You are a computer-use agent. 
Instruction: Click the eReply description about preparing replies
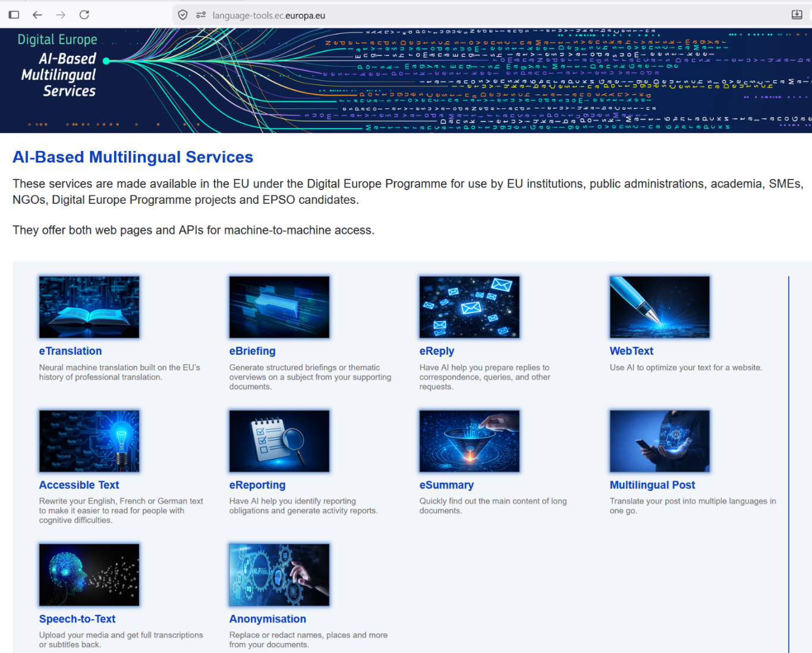tap(485, 377)
